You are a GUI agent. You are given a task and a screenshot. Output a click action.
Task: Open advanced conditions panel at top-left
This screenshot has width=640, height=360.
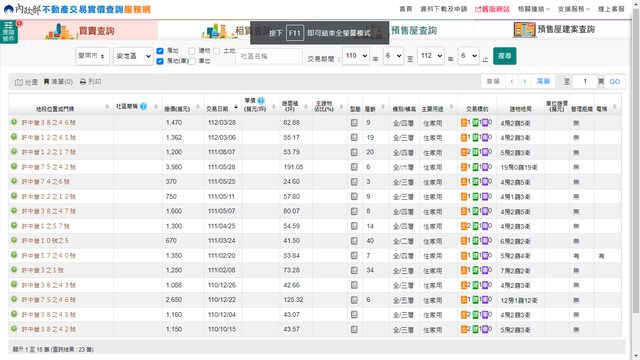[9, 32]
